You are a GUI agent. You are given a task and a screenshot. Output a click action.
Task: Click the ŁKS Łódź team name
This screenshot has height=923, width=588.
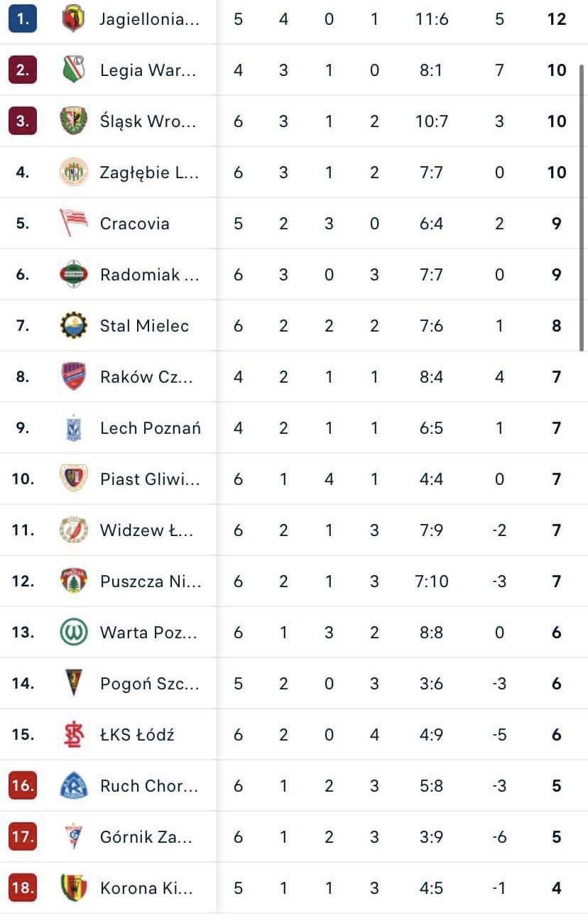pos(137,734)
